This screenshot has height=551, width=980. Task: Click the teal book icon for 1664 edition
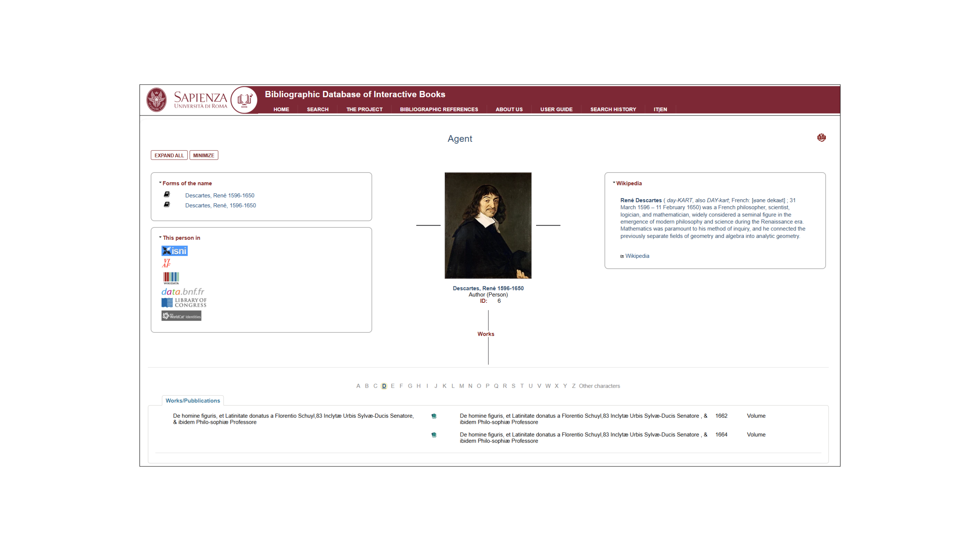click(434, 435)
